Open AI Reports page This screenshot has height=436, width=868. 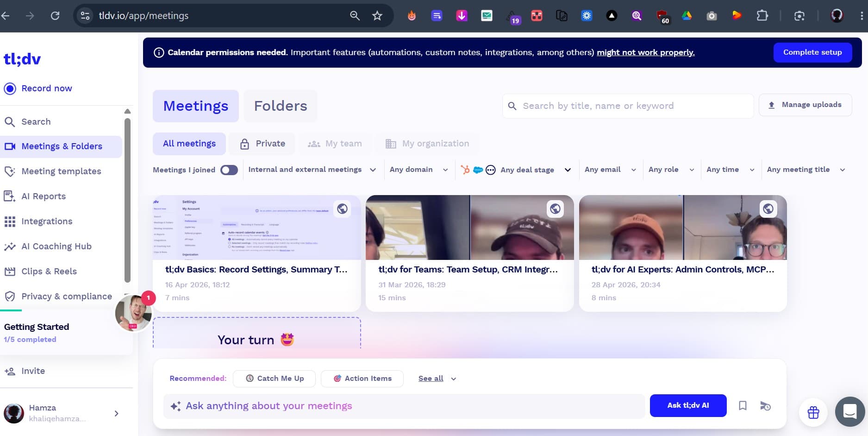tap(35, 196)
